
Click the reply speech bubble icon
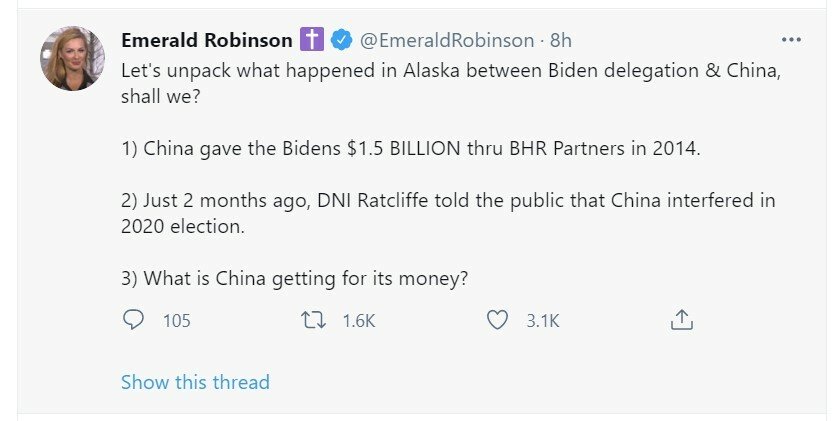coord(133,320)
